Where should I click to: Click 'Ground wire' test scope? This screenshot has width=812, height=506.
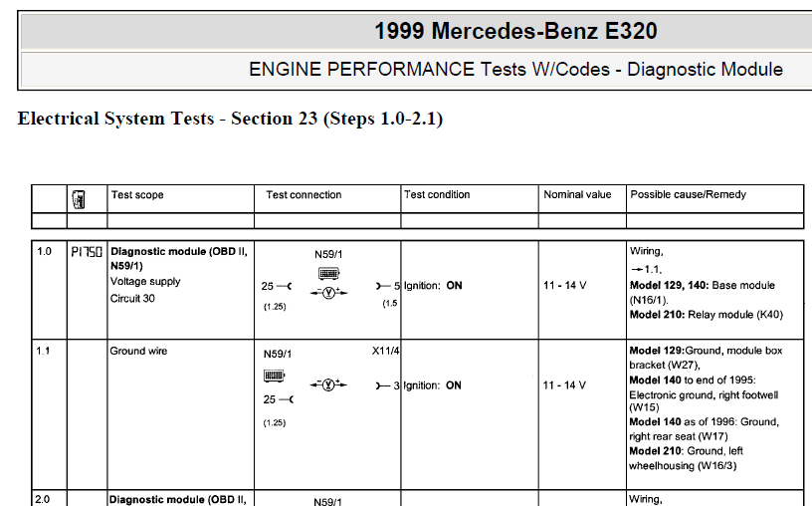(138, 351)
